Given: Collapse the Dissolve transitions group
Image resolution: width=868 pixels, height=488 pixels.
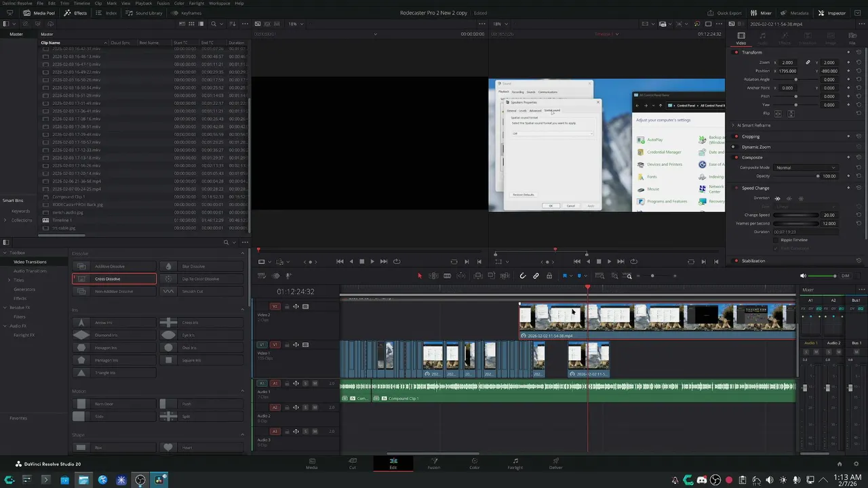Looking at the screenshot, I should pos(242,253).
